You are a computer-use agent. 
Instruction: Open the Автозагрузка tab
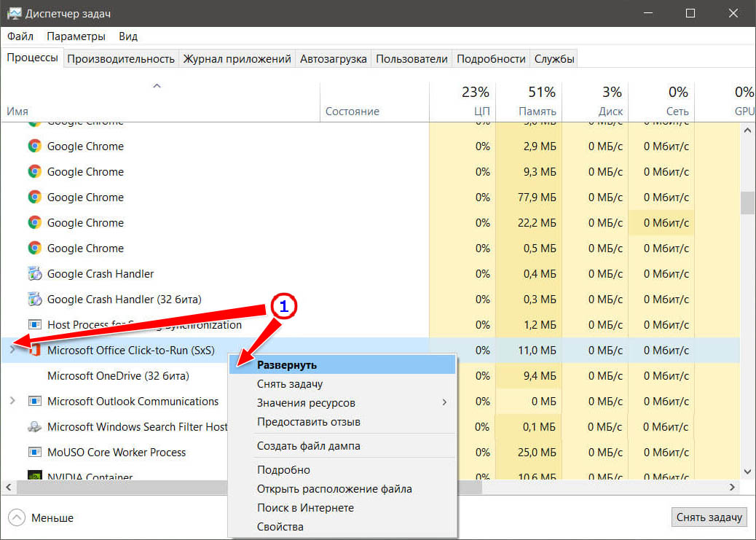click(333, 59)
